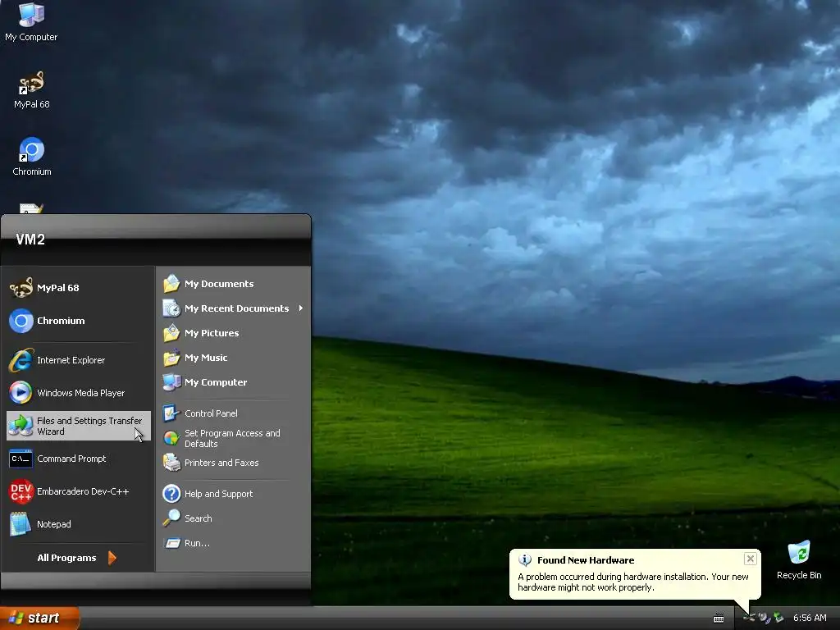Open Windows Media Player entry
This screenshot has width=840, height=630.
[79, 393]
